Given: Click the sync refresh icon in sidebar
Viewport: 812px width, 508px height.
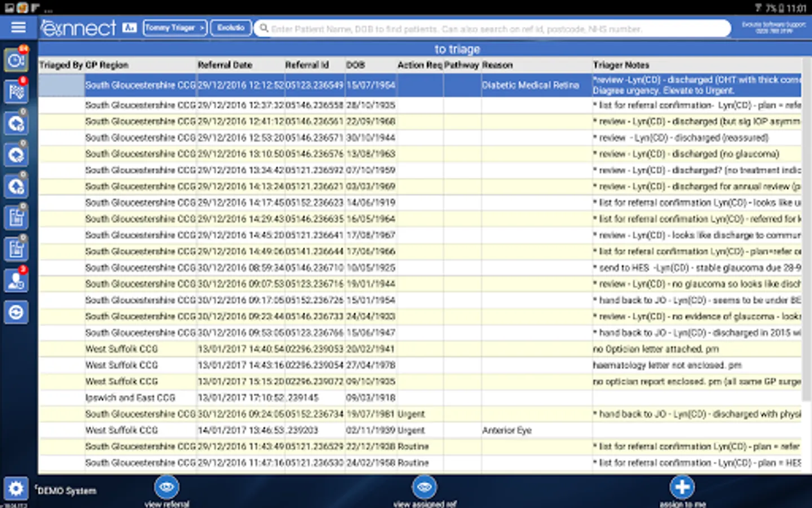Looking at the screenshot, I should (x=16, y=312).
